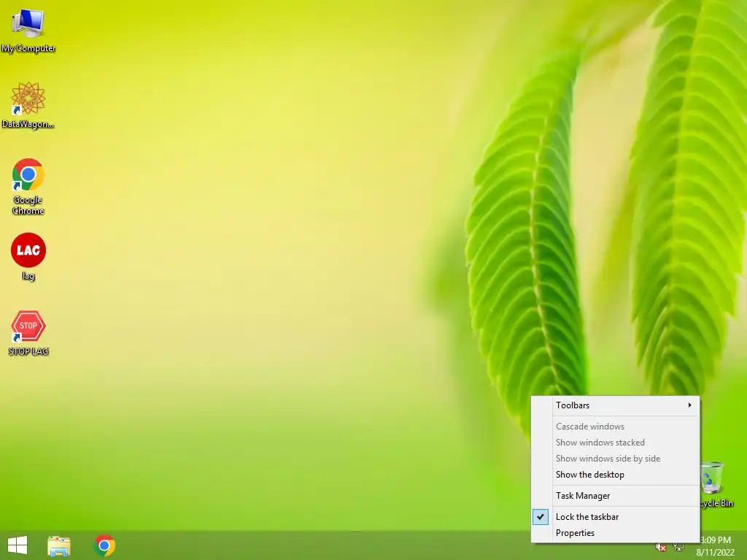Click the greyed Cascade windows entry
Viewport: 747px width, 560px height.
(x=615, y=427)
